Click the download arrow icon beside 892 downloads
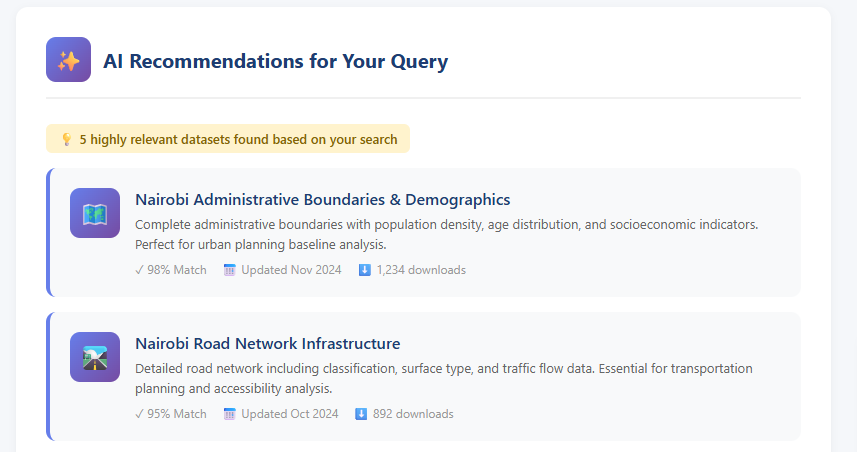Image resolution: width=857 pixels, height=452 pixels. (361, 414)
